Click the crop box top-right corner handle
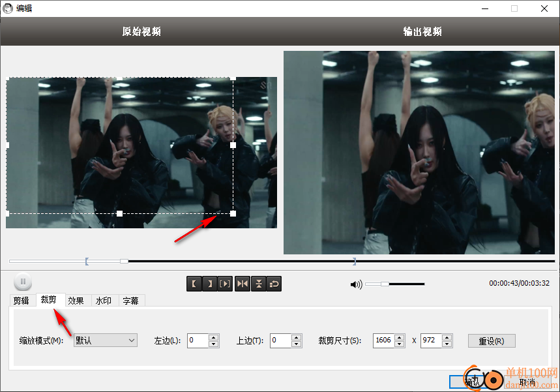Screen dimensions: 560x392 [233, 78]
